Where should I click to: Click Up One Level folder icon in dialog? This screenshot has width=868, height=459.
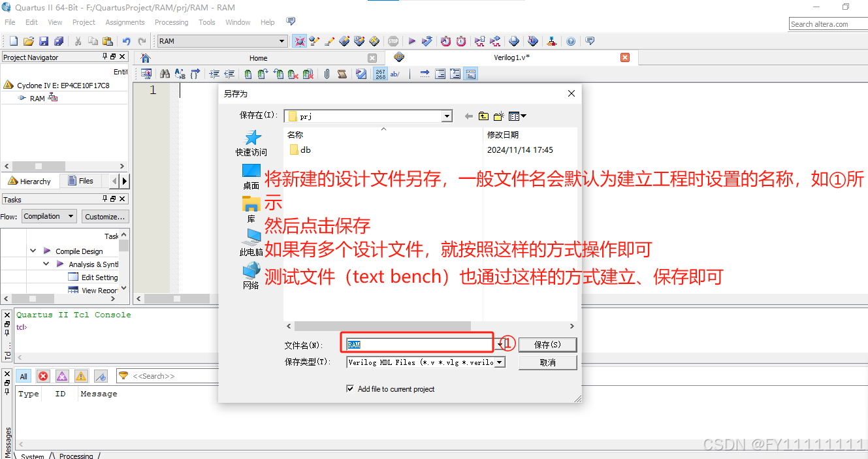tap(483, 116)
